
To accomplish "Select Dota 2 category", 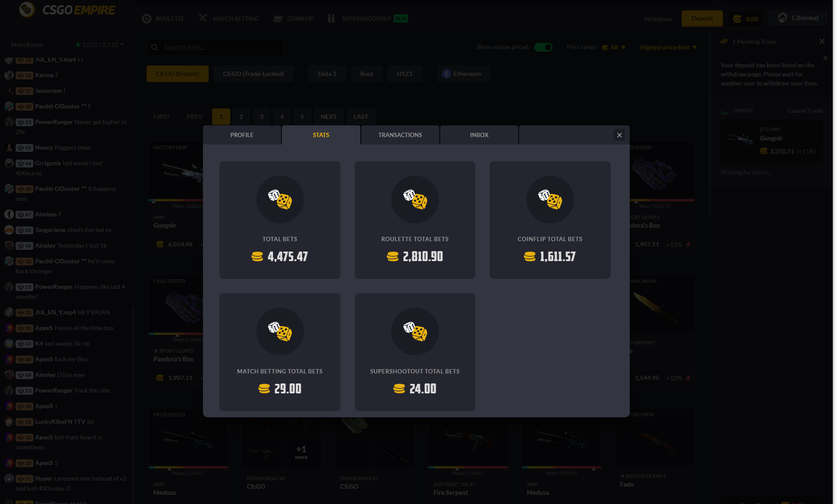I will tap(327, 74).
